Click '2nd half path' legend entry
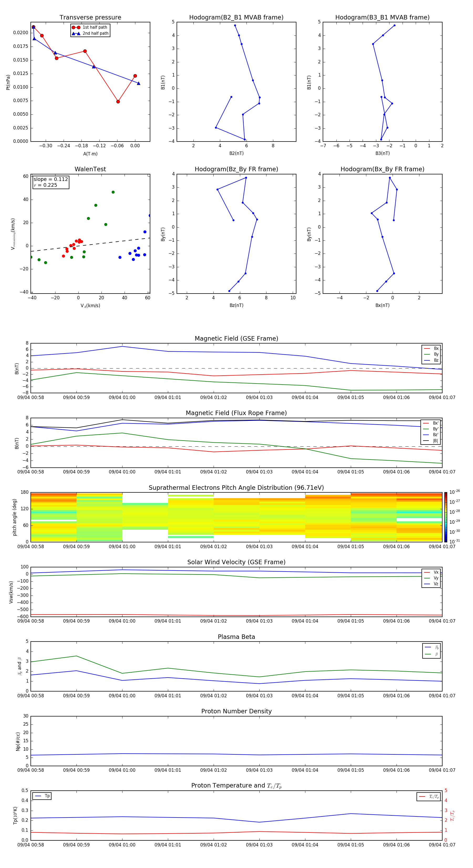Screen dimensions: 473x868 point(90,33)
